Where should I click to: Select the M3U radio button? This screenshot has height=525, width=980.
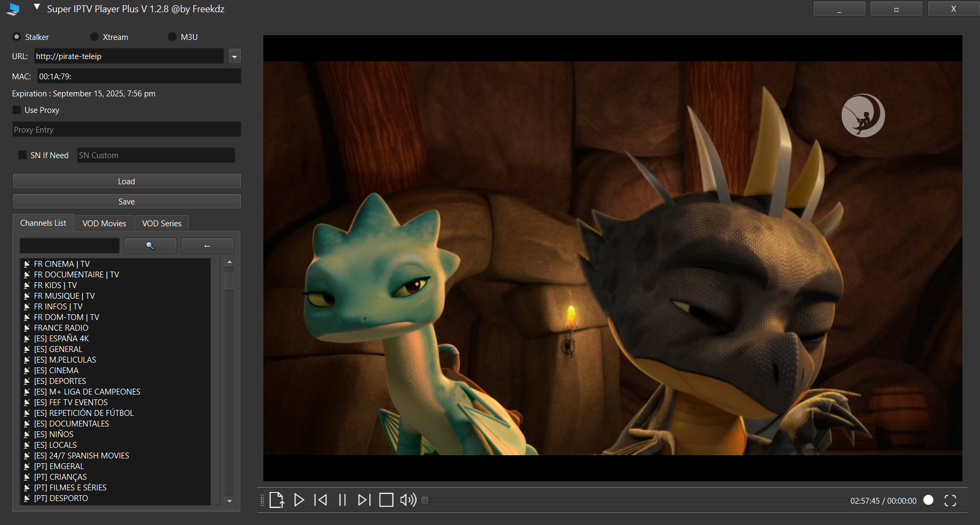(172, 37)
